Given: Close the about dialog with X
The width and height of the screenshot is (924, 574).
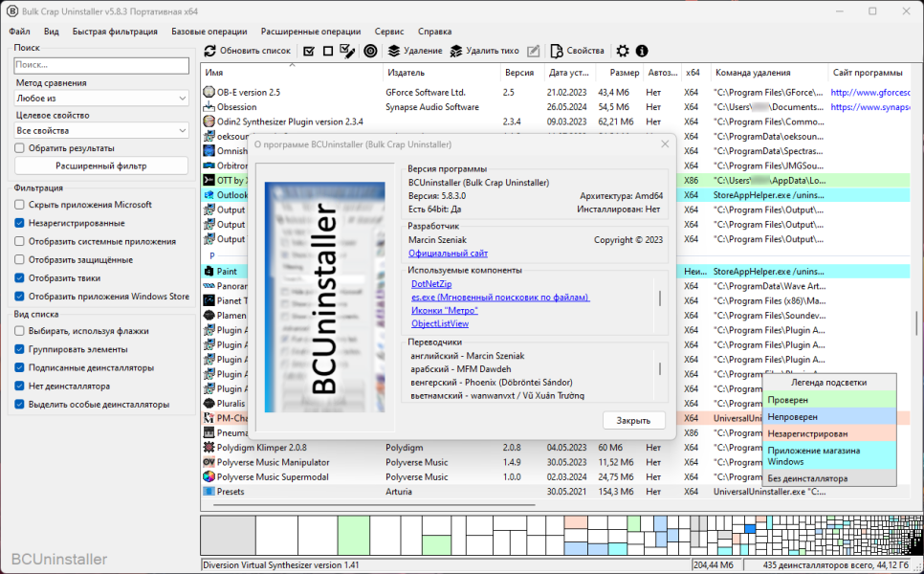Looking at the screenshot, I should [665, 143].
